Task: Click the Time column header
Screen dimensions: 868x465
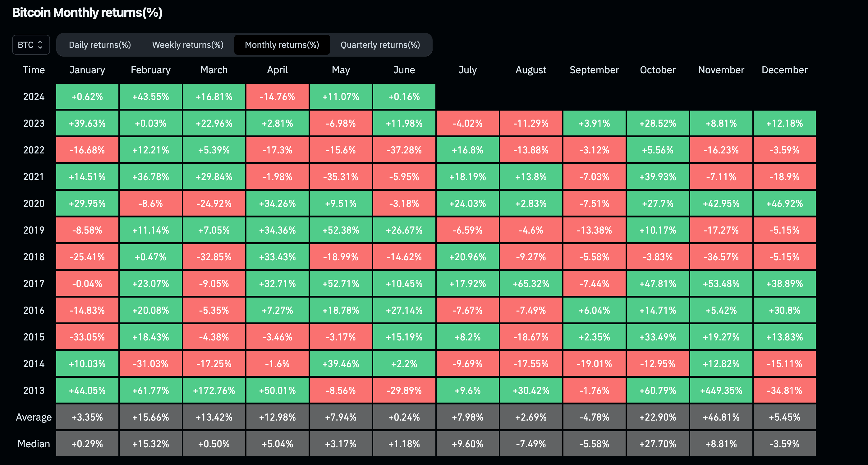Action: click(34, 70)
